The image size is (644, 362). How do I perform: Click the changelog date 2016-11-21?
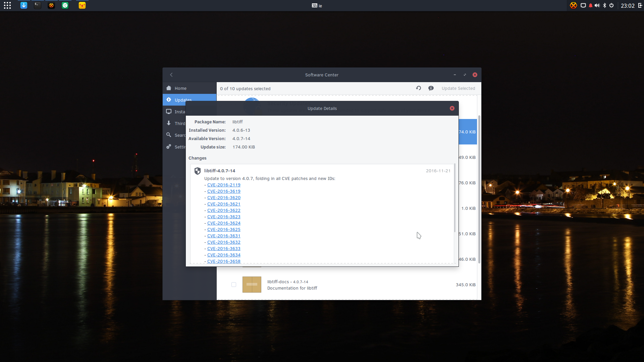point(438,171)
